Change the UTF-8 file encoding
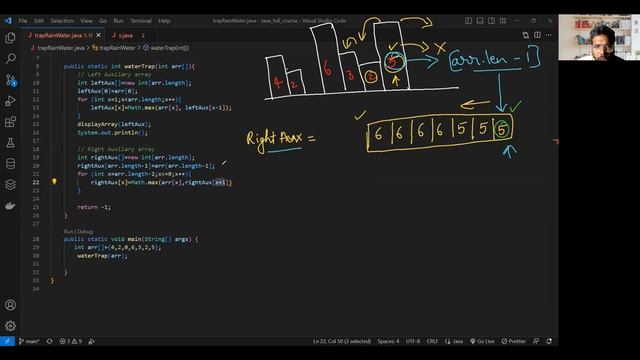640x360 pixels. pos(413,341)
